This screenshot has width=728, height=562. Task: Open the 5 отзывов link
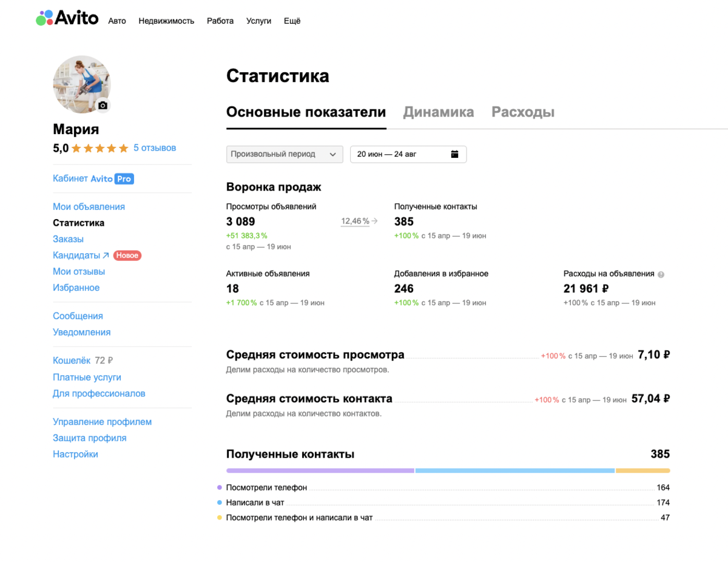pyautogui.click(x=155, y=147)
